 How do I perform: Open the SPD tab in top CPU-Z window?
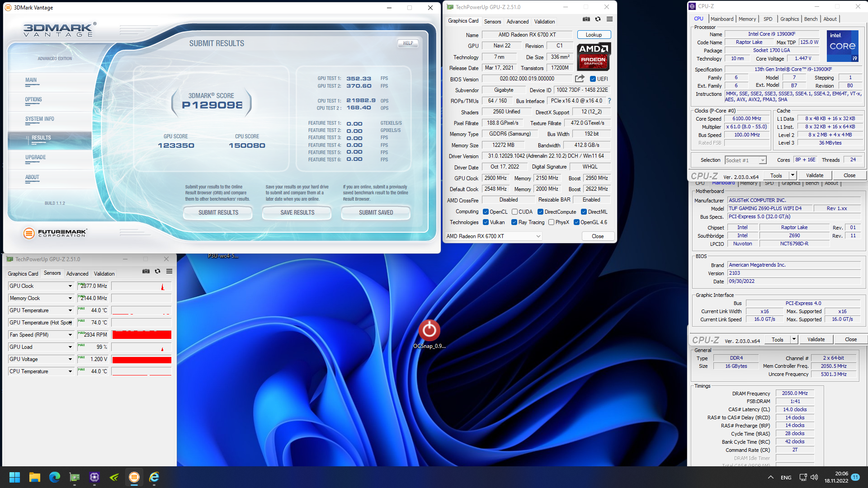click(768, 19)
